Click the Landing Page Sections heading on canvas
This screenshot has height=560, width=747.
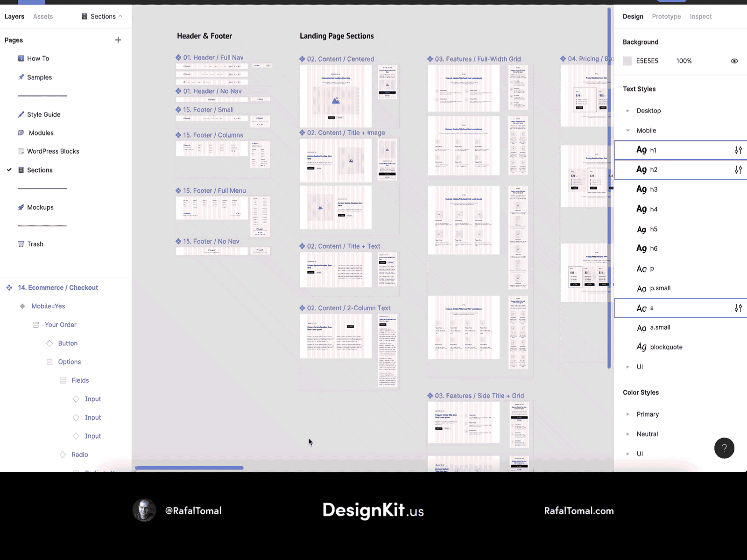point(337,36)
